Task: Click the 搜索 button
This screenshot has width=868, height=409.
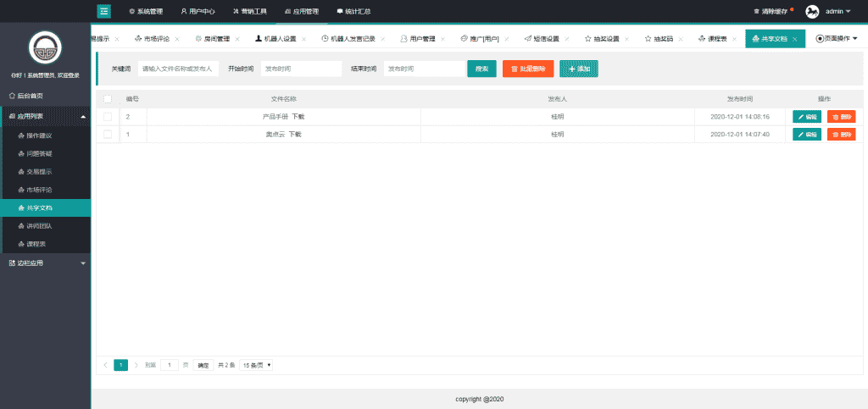Action: click(481, 69)
